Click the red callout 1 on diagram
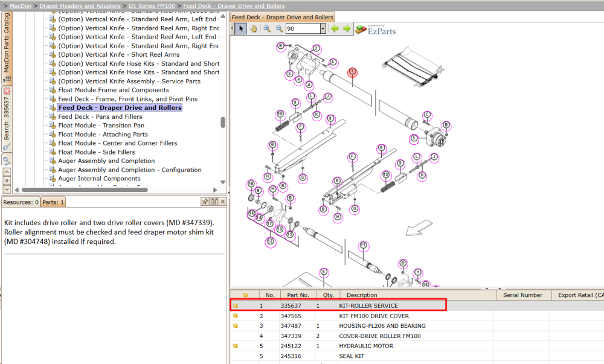The height and width of the screenshot is (364, 604). point(352,72)
